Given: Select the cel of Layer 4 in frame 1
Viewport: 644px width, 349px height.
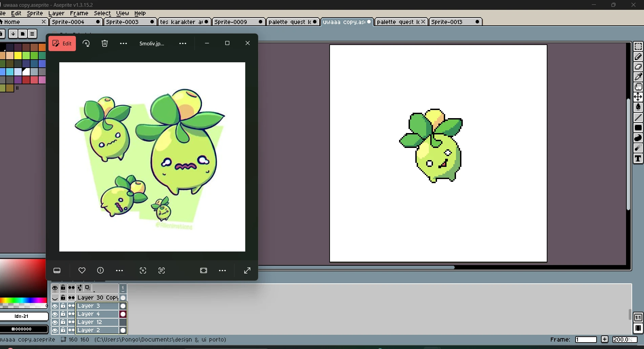Looking at the screenshot, I should [x=123, y=314].
